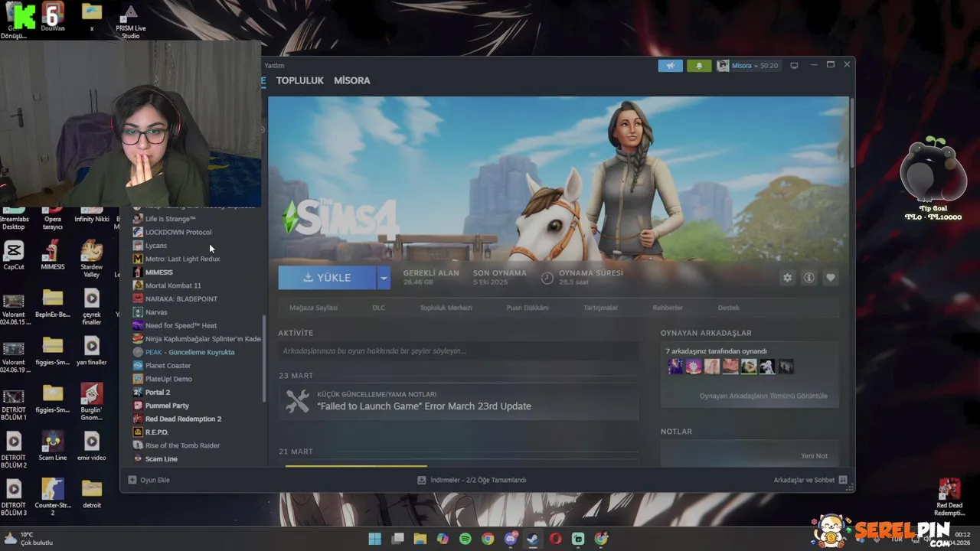Open Red Dead Redemption desktop shortcut
Image resolution: width=980 pixels, height=551 pixels.
point(949,498)
